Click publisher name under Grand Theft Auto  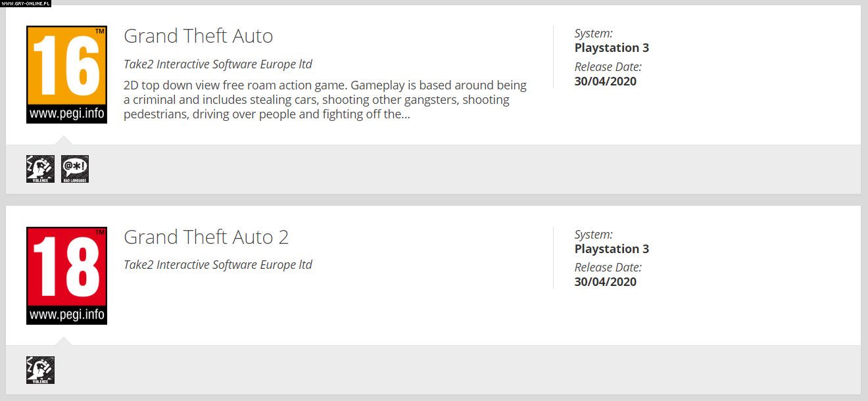point(218,64)
